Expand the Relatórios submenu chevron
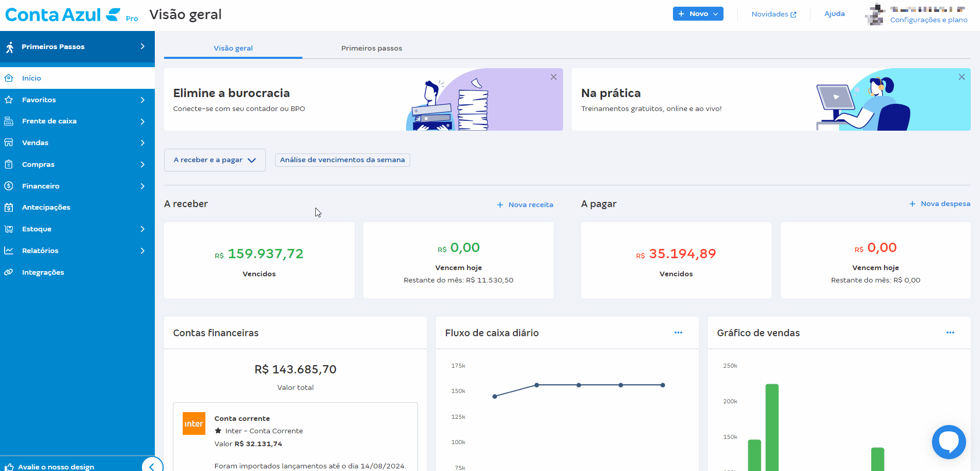This screenshot has height=471, width=980. pos(142,250)
